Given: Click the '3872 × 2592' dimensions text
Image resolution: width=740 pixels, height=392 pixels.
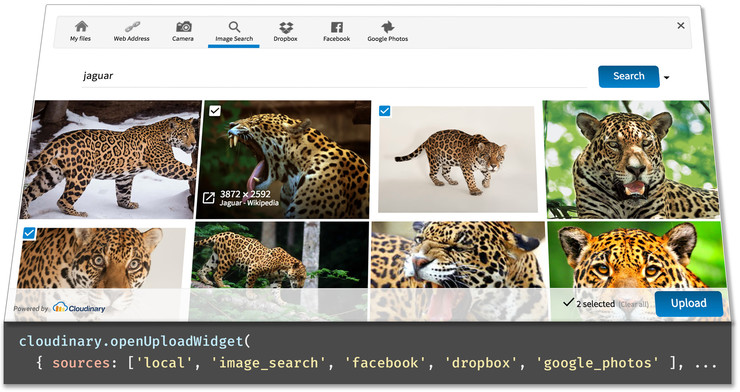Looking at the screenshot, I should click(x=245, y=194).
